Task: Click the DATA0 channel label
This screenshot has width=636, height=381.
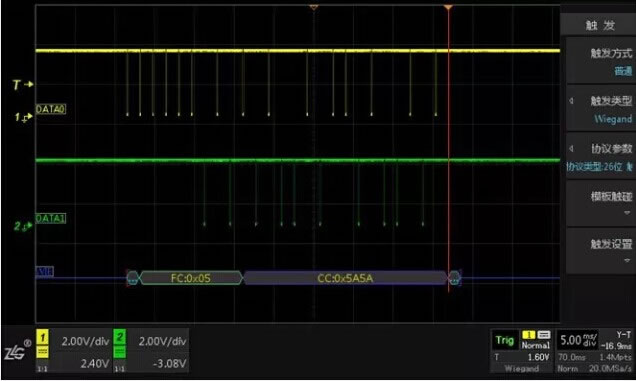Action: 51,109
